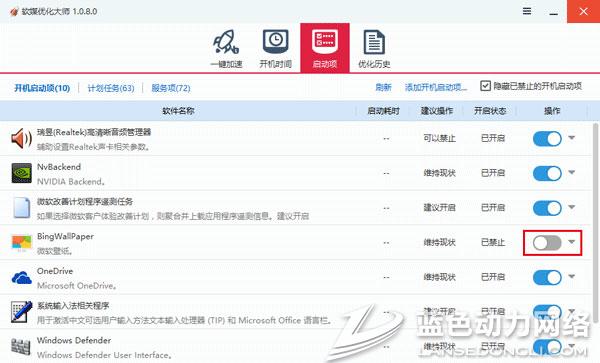Click the 微软改善计划 blank file icon
The width and height of the screenshot is (600, 363).
21,208
